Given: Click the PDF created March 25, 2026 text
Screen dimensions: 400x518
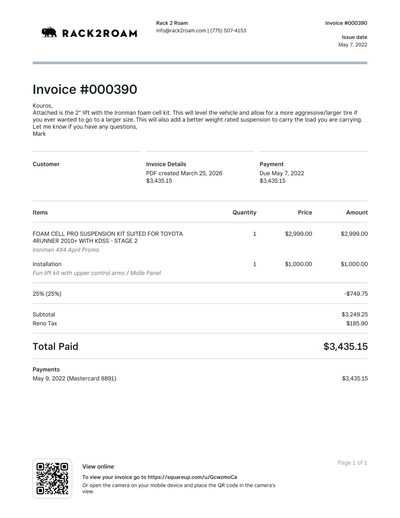Looking at the screenshot, I should click(184, 173).
